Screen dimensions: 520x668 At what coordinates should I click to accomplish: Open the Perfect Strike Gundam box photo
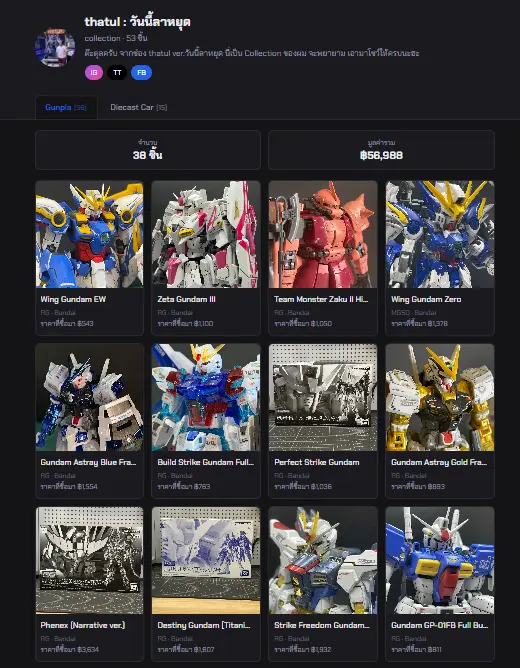323,397
